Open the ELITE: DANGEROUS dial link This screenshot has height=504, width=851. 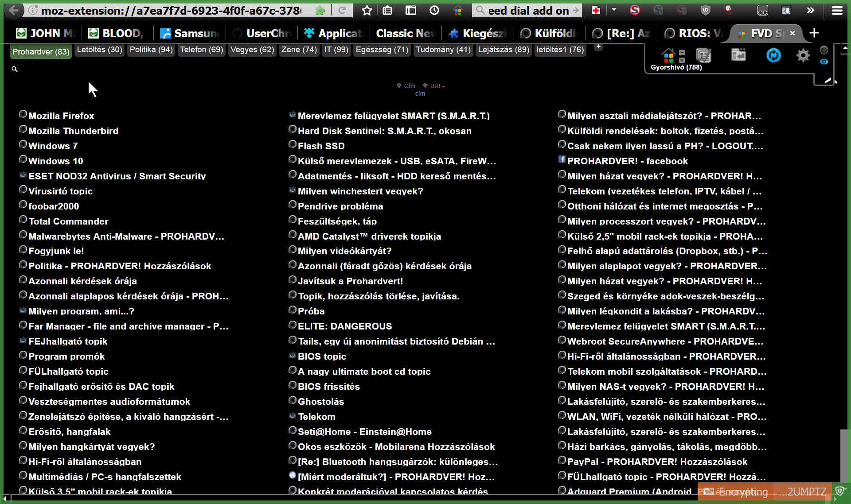[345, 326]
